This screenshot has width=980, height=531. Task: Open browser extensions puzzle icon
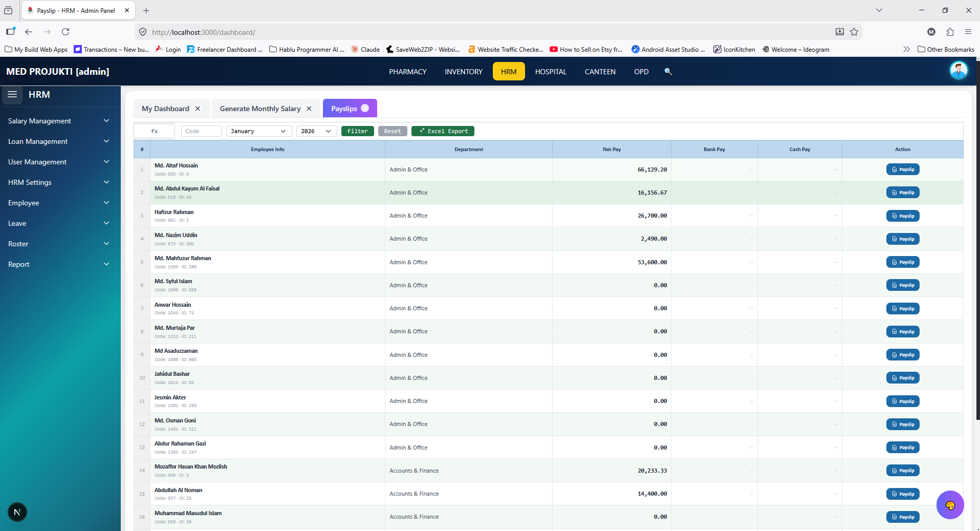(x=950, y=32)
